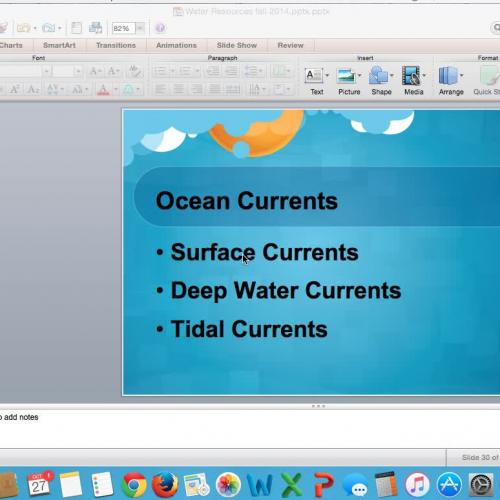This screenshot has height=500, width=500.
Task: Open the Animations tab
Action: pos(176,45)
